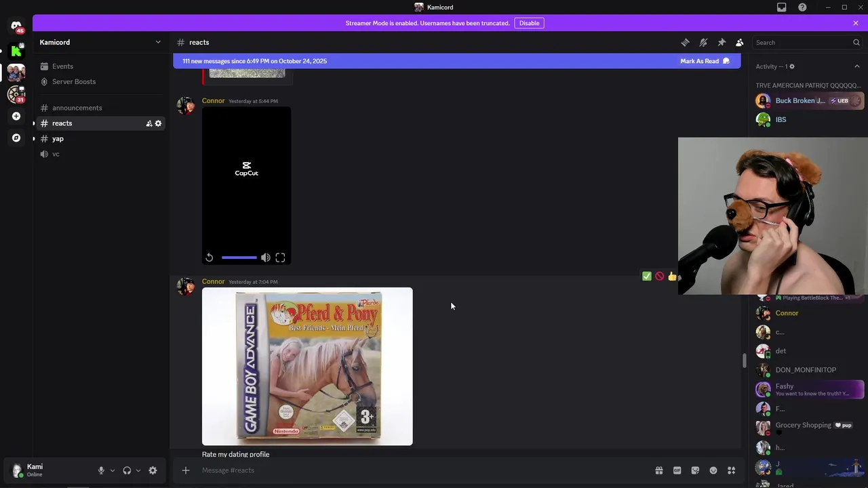The image size is (868, 488).
Task: Open reacts channel settings gear
Action: point(158,123)
